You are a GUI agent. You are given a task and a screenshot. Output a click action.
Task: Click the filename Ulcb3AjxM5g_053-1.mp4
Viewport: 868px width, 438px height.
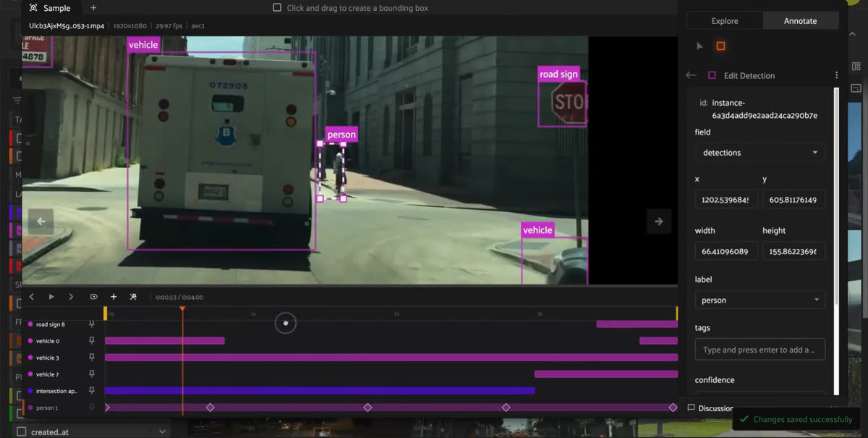(67, 26)
